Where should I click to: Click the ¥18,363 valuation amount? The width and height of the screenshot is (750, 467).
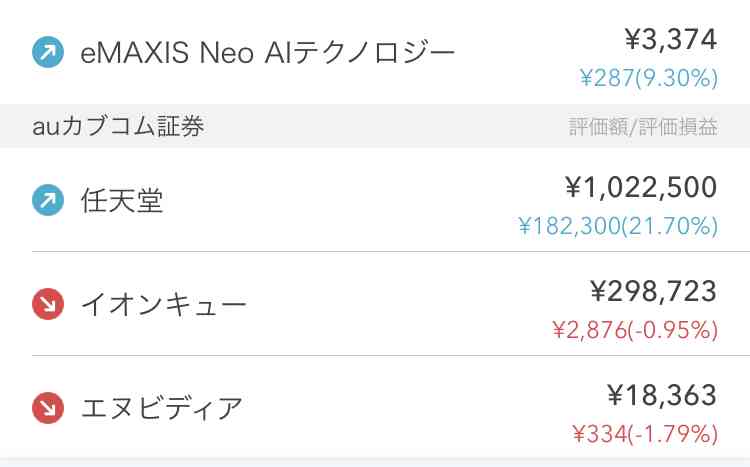662,395
